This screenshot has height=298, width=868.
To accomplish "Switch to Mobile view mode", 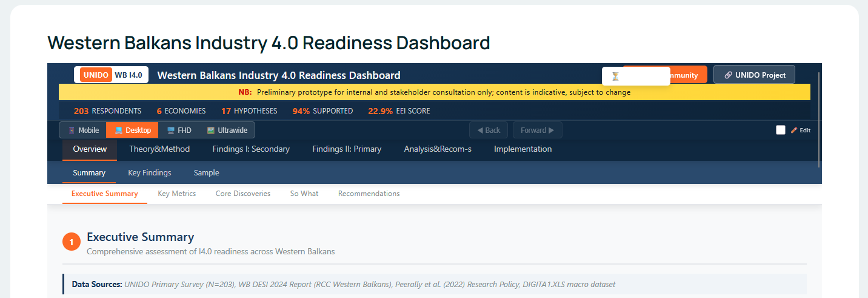I will coord(83,130).
